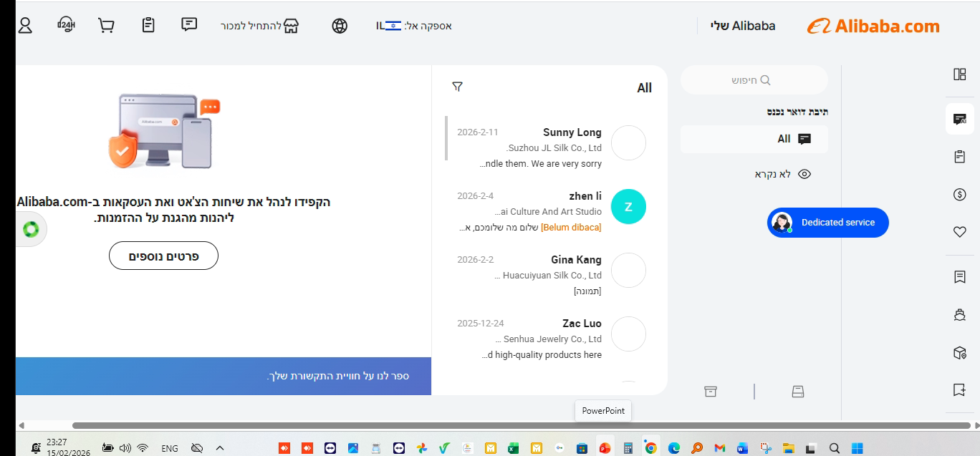
Task: Open Gina Kang conversation
Action: [549, 276]
